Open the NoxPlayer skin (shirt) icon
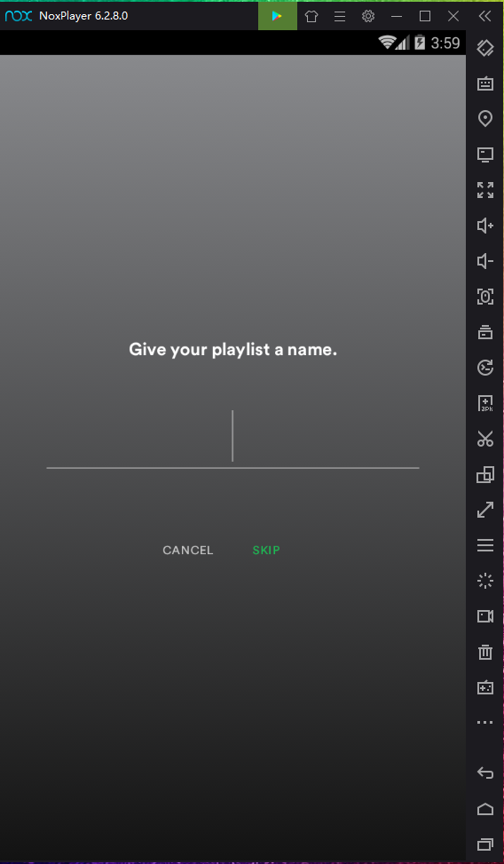The width and height of the screenshot is (504, 864). click(x=311, y=16)
